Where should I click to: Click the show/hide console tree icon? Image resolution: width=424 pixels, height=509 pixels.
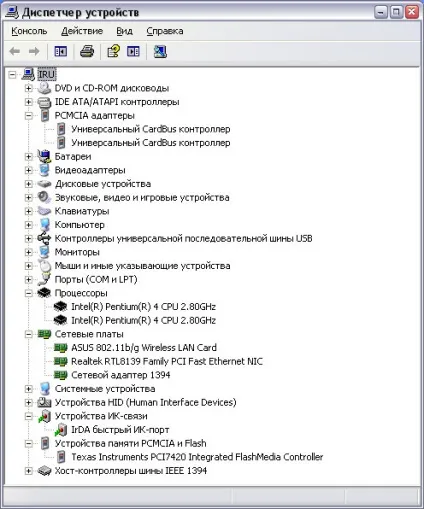[x=61, y=51]
